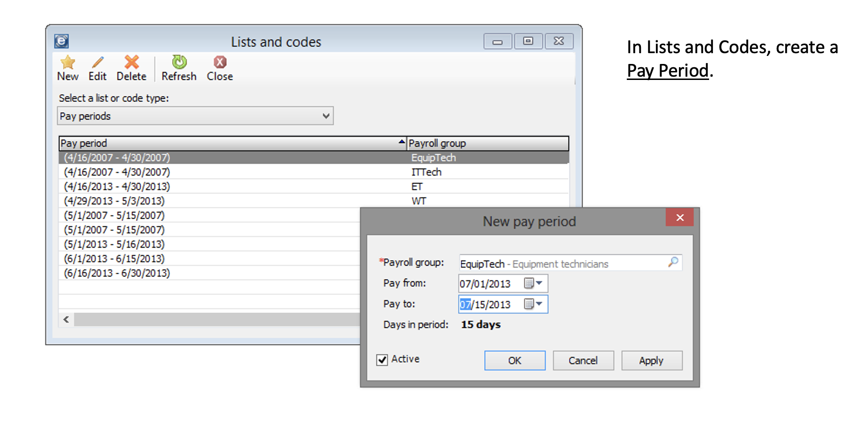Click the horizontal scrollbar track in list

pos(217,320)
